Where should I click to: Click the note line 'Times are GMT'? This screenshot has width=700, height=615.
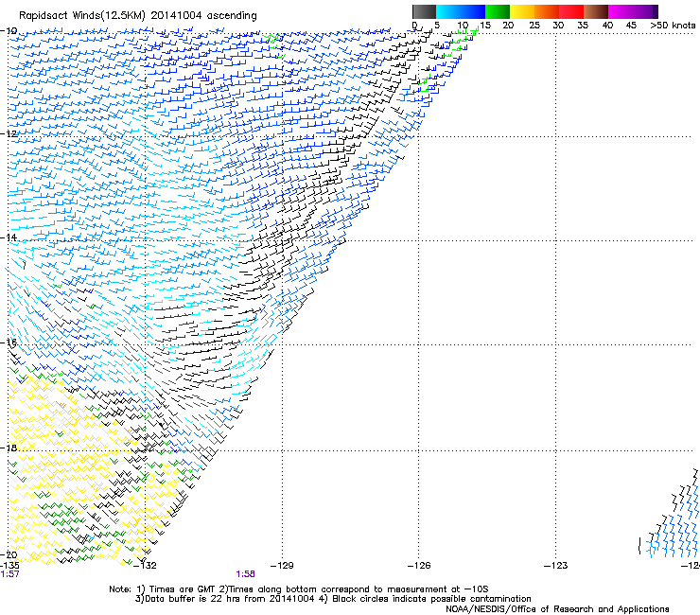[x=181, y=589]
